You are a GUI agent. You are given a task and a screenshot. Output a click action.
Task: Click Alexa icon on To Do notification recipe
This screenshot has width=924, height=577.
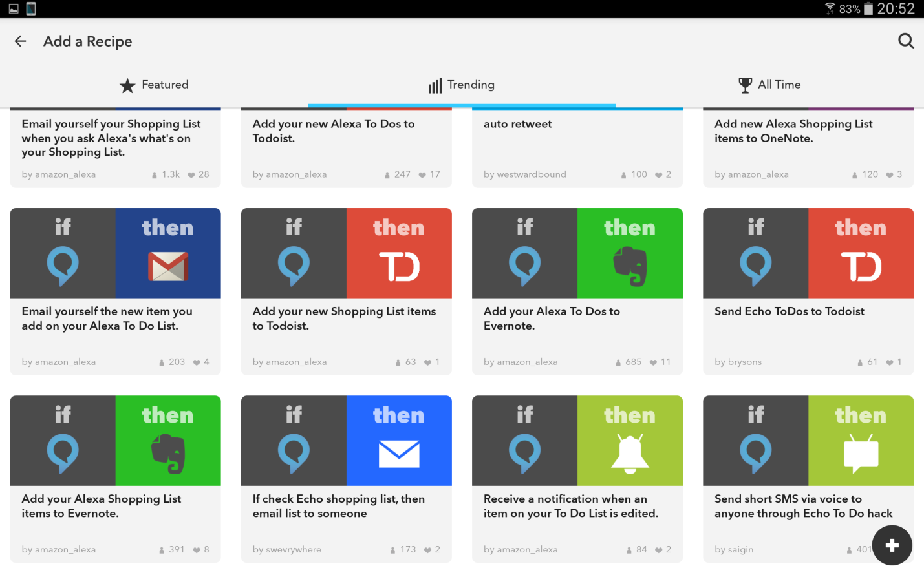[524, 454]
